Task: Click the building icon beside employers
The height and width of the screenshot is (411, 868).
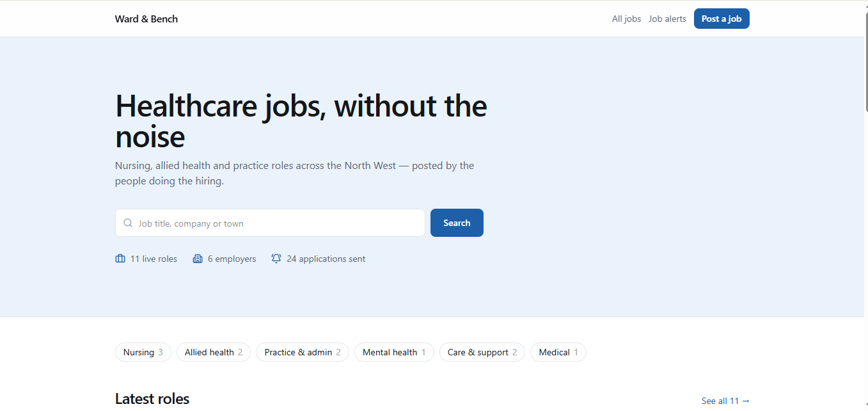Action: (198, 259)
